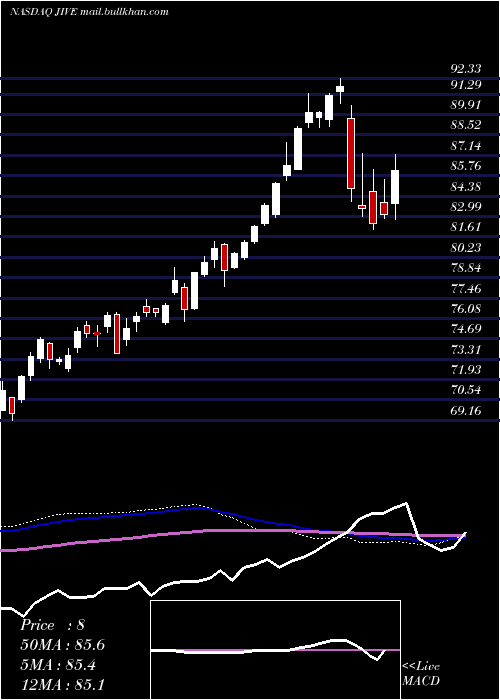Click the 69.16 price axis label

(466, 411)
